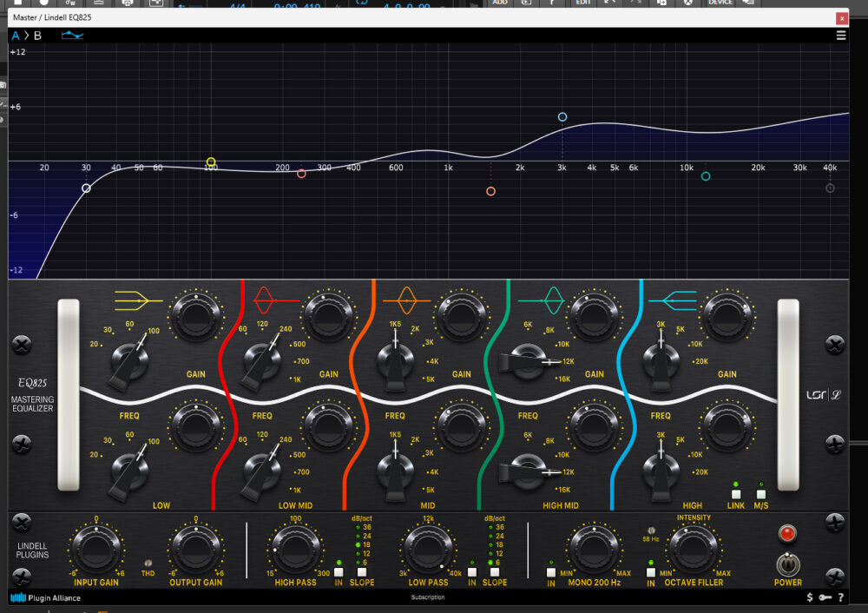
Task: Click the yellow low shelf shape icon
Action: [x=138, y=300]
